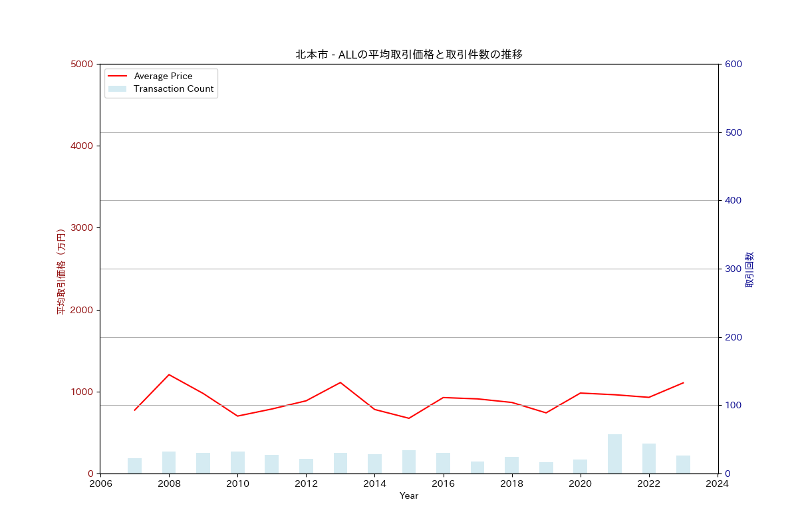Viewport: 798px width, 532px height.
Task: Click the right axis label 取引回数
Action: [x=749, y=269]
